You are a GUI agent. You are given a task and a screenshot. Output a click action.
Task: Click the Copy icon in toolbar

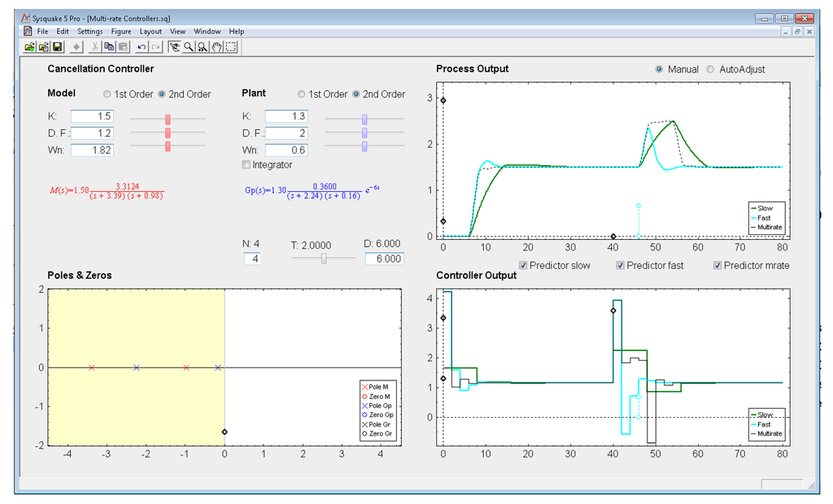108,47
